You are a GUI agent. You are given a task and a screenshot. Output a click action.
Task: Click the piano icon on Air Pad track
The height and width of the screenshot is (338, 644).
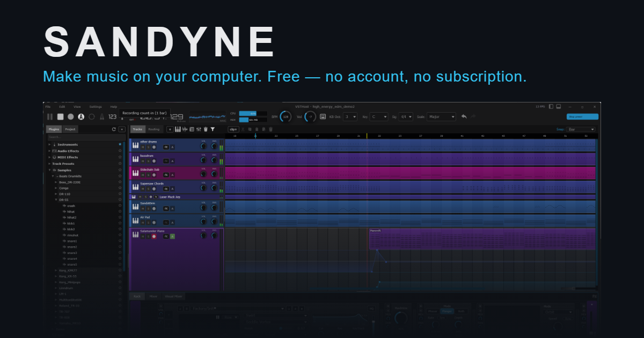pos(136,221)
